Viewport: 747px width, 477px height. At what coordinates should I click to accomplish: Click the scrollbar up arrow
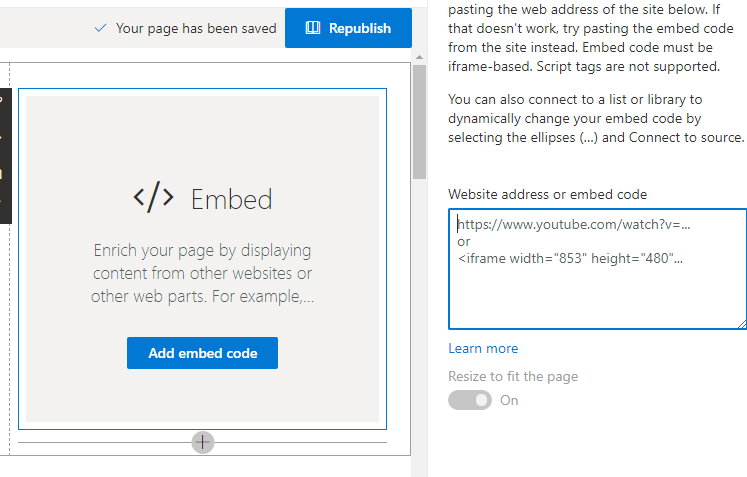(419, 57)
